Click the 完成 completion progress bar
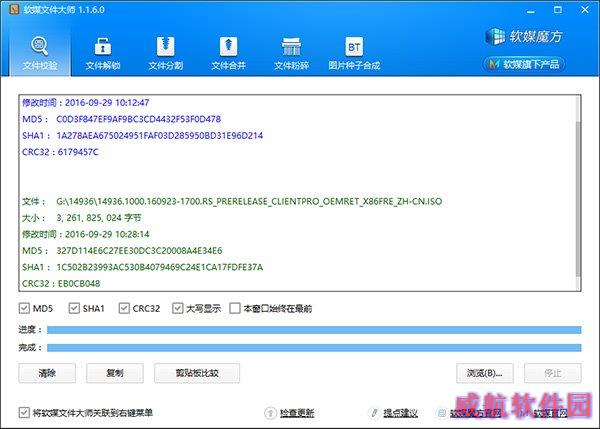 click(314, 347)
